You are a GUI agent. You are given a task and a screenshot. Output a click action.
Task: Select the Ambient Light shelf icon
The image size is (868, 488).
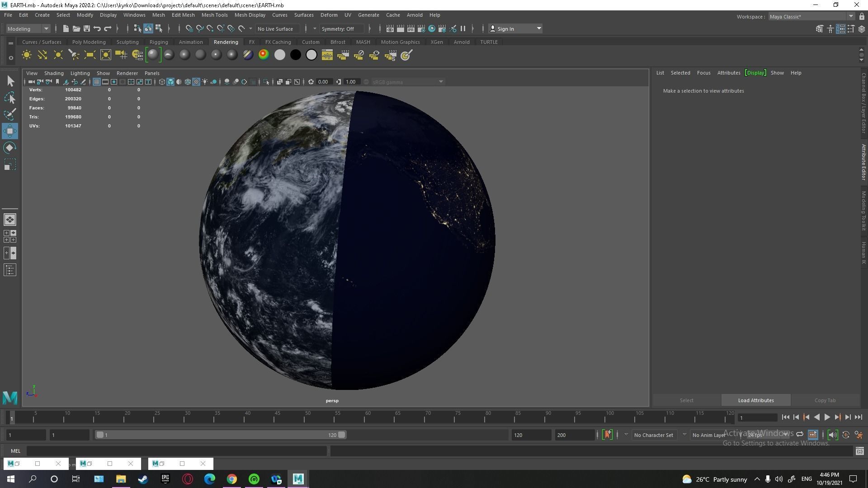(x=27, y=55)
